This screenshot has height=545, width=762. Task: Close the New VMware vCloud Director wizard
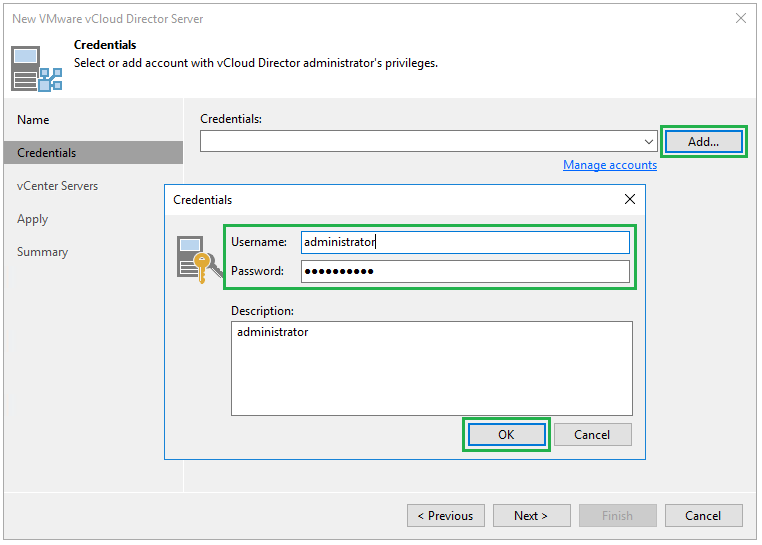pyautogui.click(x=741, y=18)
